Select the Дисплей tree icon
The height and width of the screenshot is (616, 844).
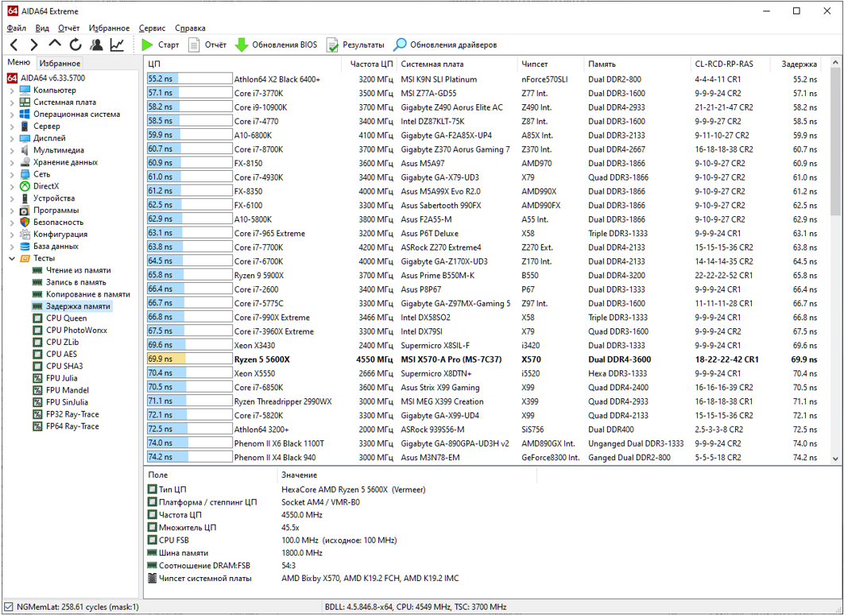[x=25, y=138]
